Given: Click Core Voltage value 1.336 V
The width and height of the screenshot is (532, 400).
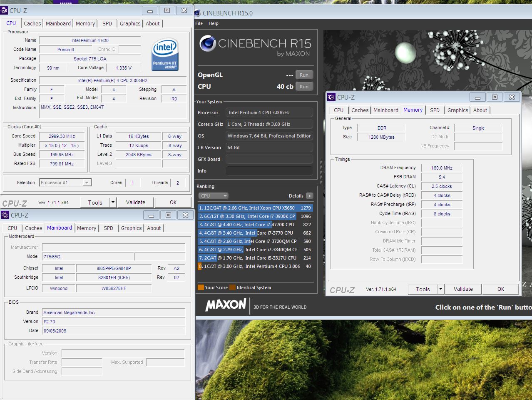Looking at the screenshot, I should (x=124, y=68).
